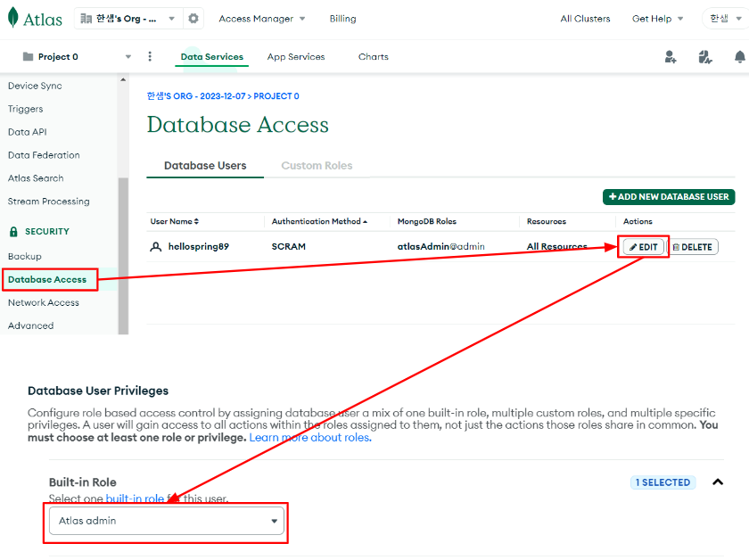
Task: Open Data API in sidebar
Action: pyautogui.click(x=28, y=132)
